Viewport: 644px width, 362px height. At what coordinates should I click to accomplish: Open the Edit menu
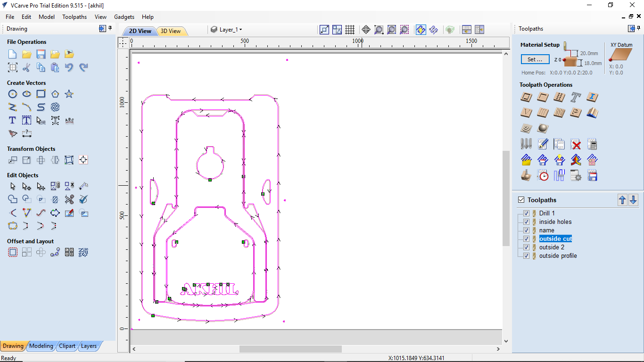[26, 16]
